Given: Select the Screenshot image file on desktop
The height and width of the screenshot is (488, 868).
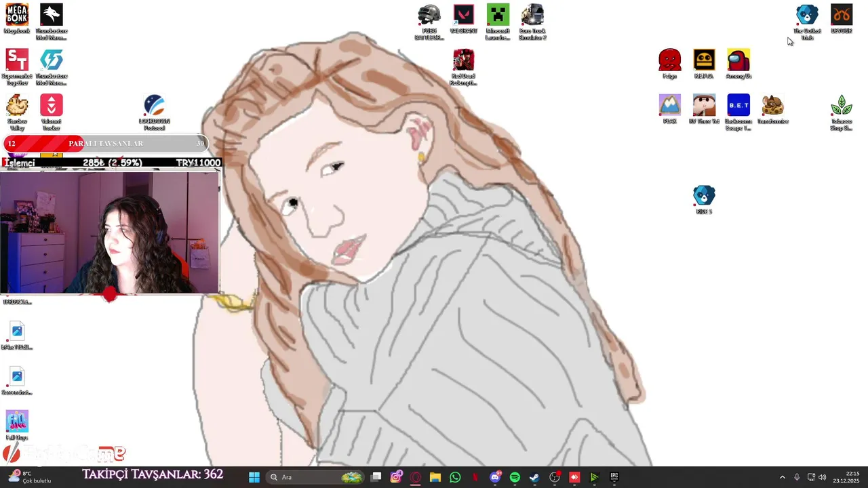Looking at the screenshot, I should (17, 380).
